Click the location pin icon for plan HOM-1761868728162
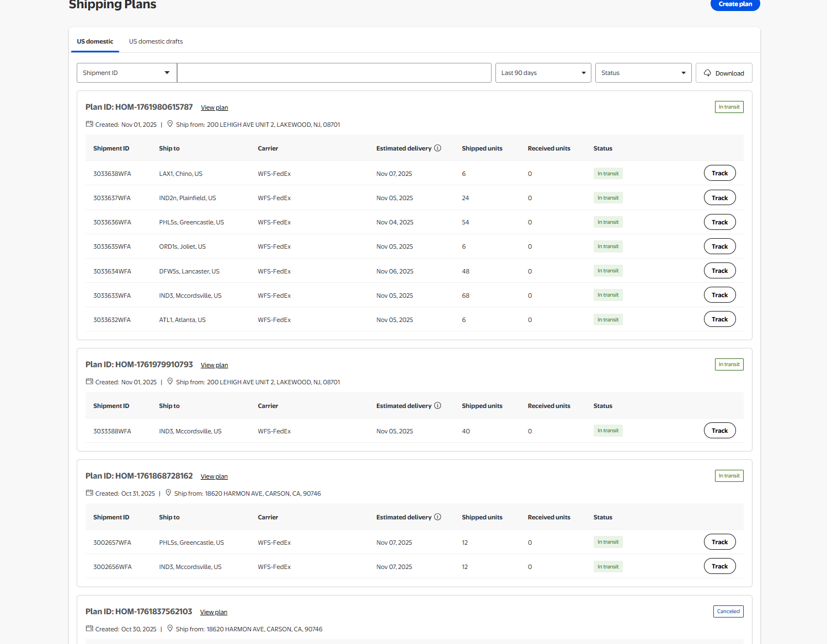827x644 pixels. pyautogui.click(x=168, y=493)
